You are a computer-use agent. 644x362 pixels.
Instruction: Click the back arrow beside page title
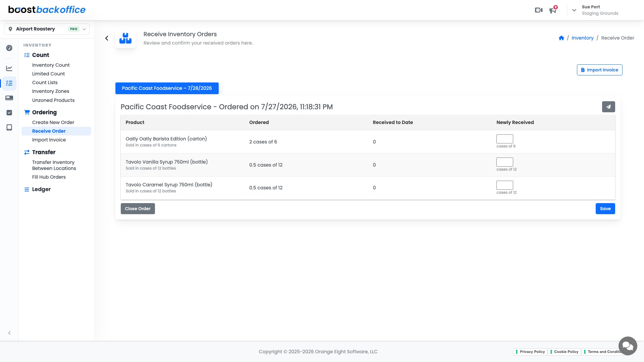107,38
